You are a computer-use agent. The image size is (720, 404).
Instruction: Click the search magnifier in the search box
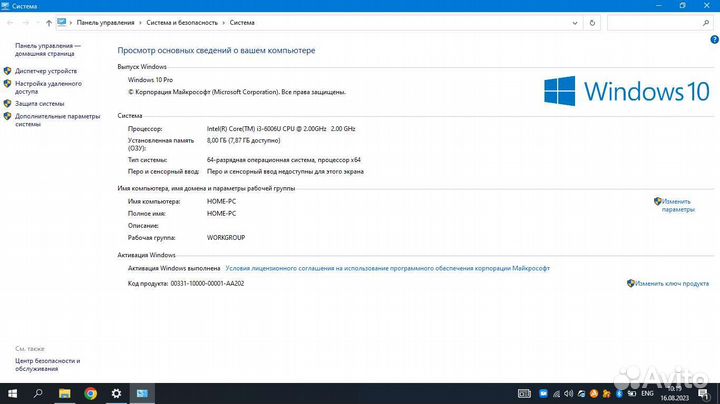click(706, 22)
